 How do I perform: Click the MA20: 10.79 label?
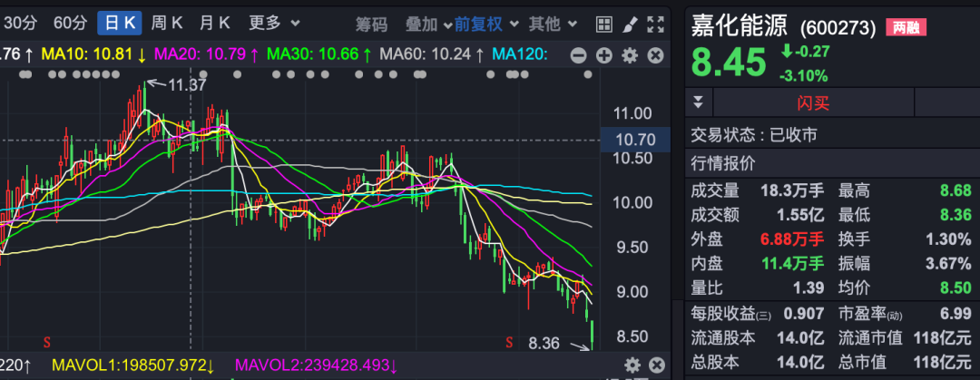[206, 54]
